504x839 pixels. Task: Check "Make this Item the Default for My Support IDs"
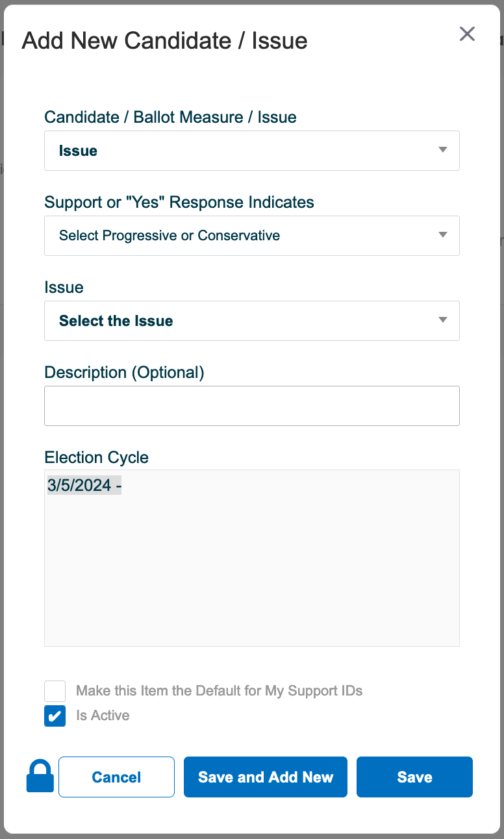(55, 691)
